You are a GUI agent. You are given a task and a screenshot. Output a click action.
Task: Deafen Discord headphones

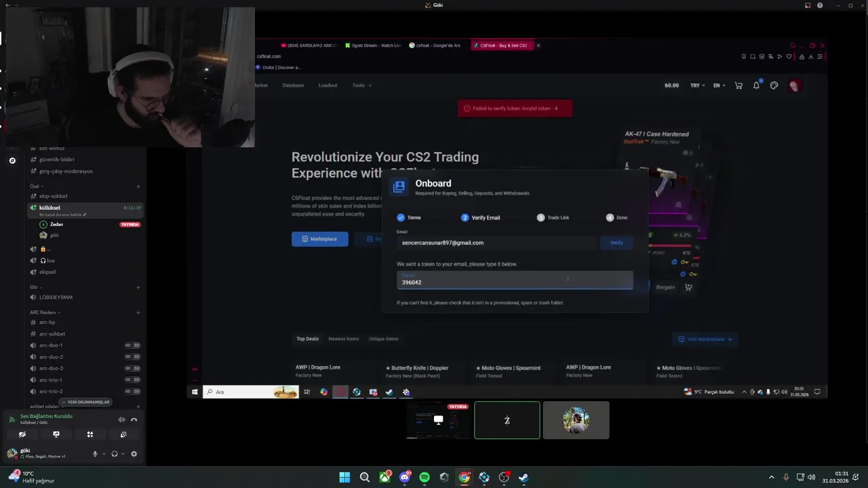114,454
